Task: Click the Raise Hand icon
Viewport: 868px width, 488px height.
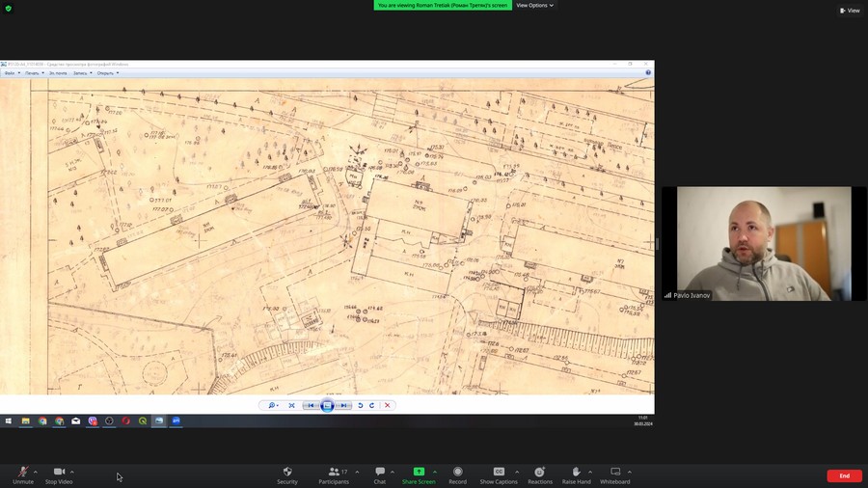Action: click(x=577, y=472)
